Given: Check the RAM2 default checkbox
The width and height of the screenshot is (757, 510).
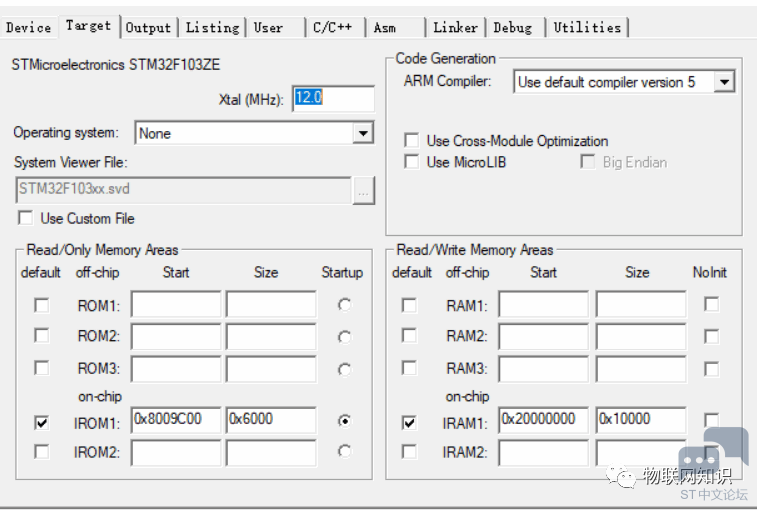Looking at the screenshot, I should click(x=409, y=335).
